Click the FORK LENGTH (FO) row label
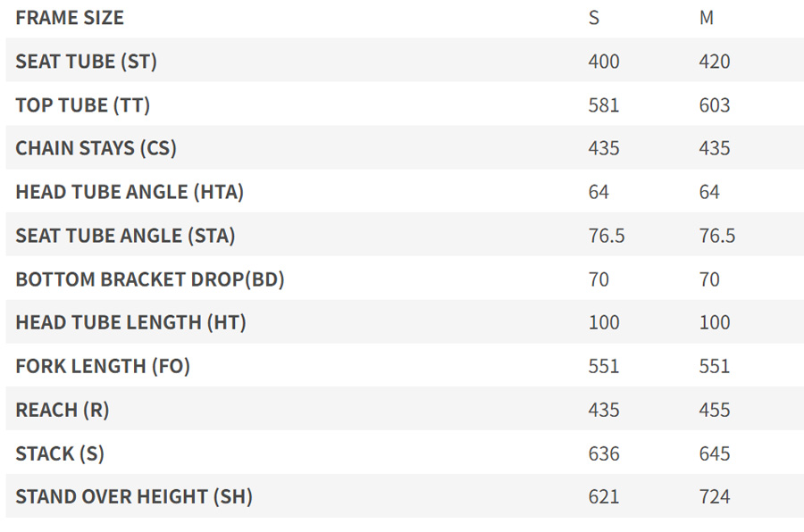Viewport: 804px width, 532px height. [x=103, y=366]
